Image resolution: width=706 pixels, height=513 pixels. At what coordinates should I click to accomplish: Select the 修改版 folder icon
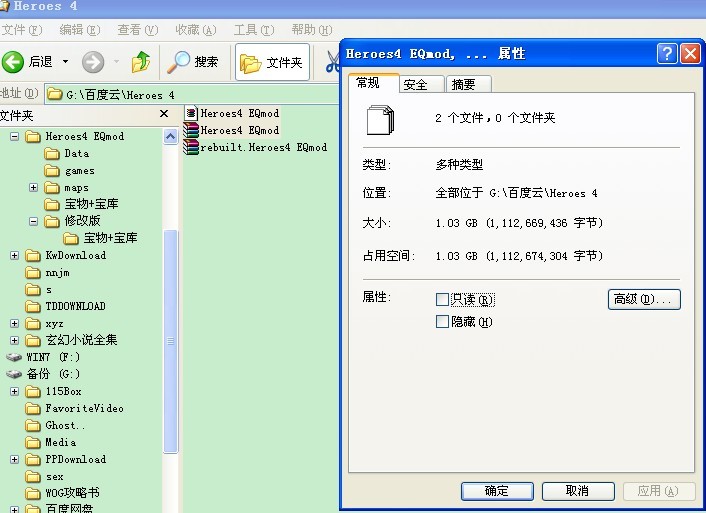52,221
